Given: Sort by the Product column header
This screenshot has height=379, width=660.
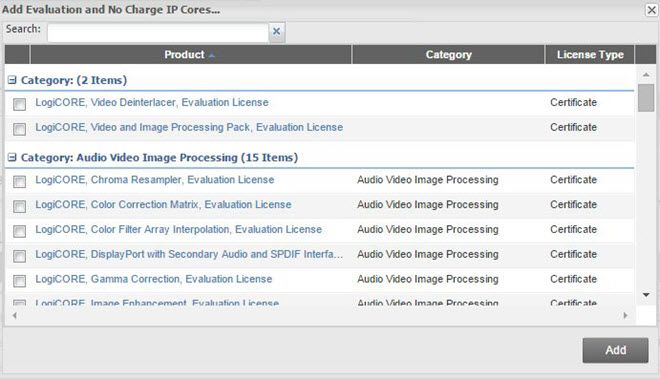Looking at the screenshot, I should pyautogui.click(x=191, y=55).
